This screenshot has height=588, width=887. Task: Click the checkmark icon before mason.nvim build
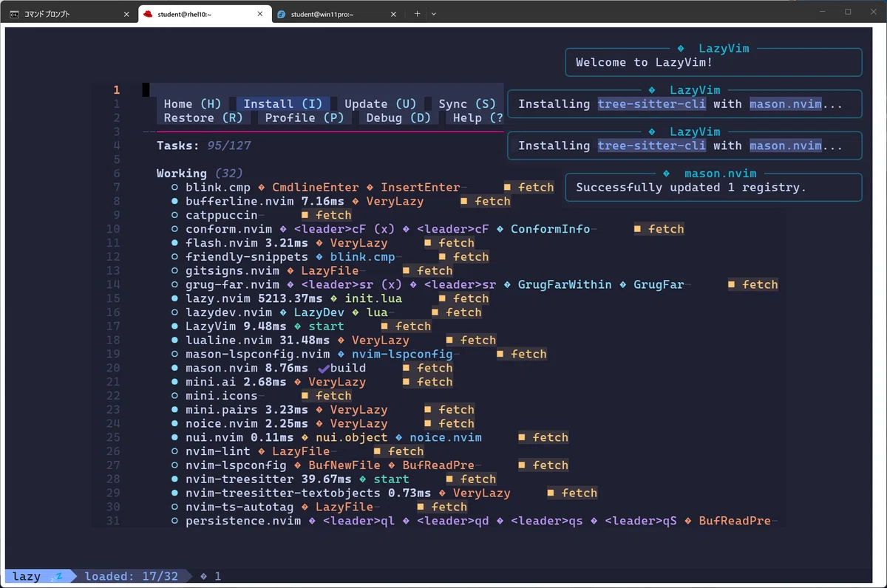322,368
